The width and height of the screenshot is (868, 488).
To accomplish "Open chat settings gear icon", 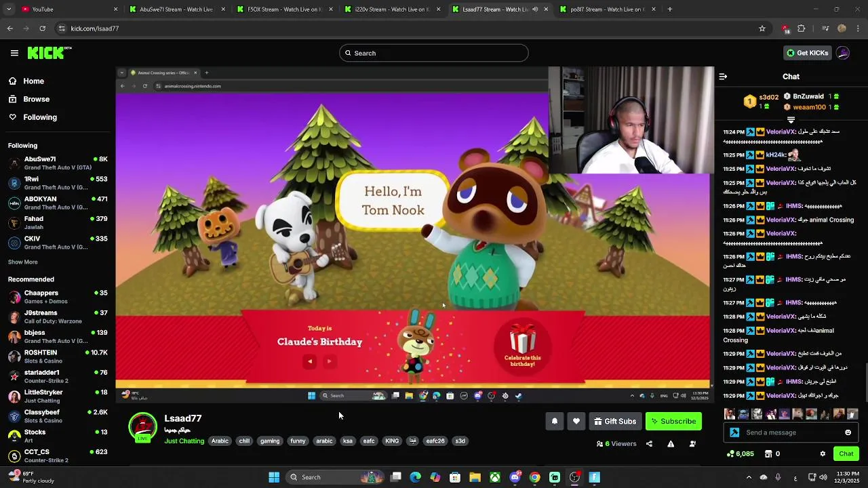I will [823, 454].
